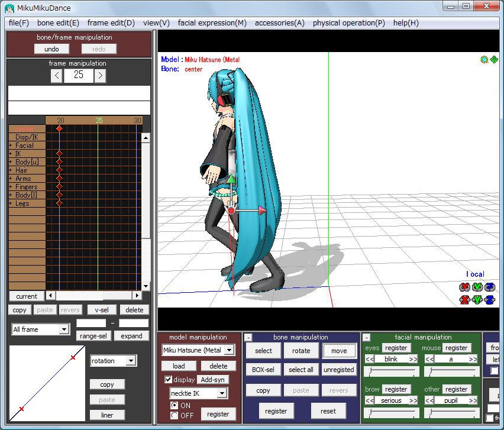This screenshot has width=504, height=430.
Task: Select the Legs keyframe diamond at frame 20
Action: [x=60, y=203]
